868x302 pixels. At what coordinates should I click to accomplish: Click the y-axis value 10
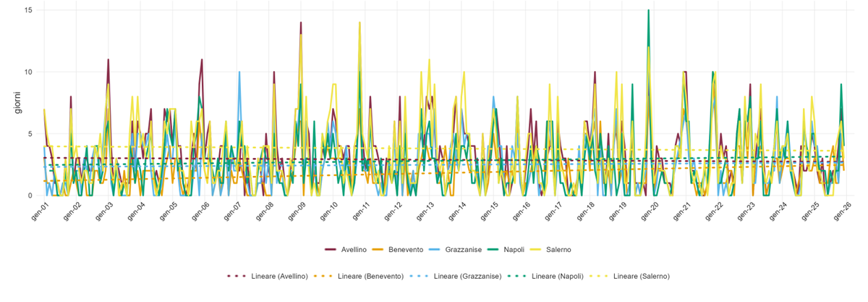27,72
